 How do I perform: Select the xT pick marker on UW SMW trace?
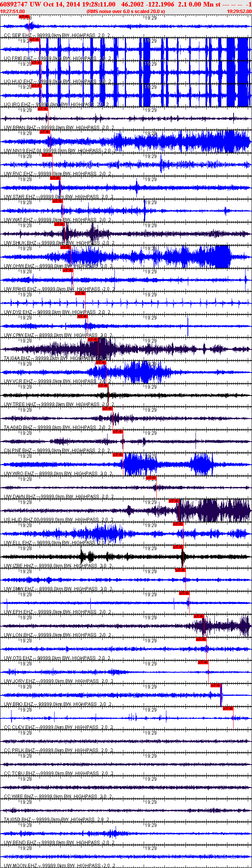(x=180, y=570)
